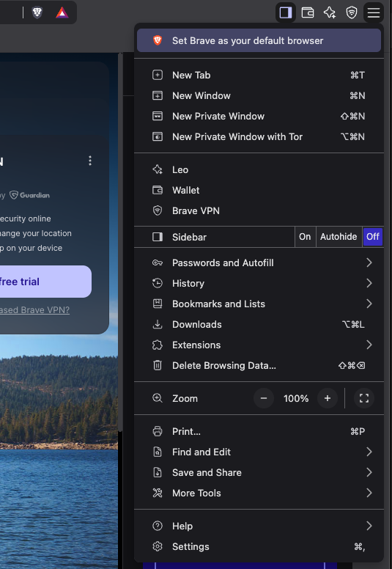Viewport: 392px width, 569px height.
Task: Click the Tor private window icon
Action: pyautogui.click(x=158, y=136)
